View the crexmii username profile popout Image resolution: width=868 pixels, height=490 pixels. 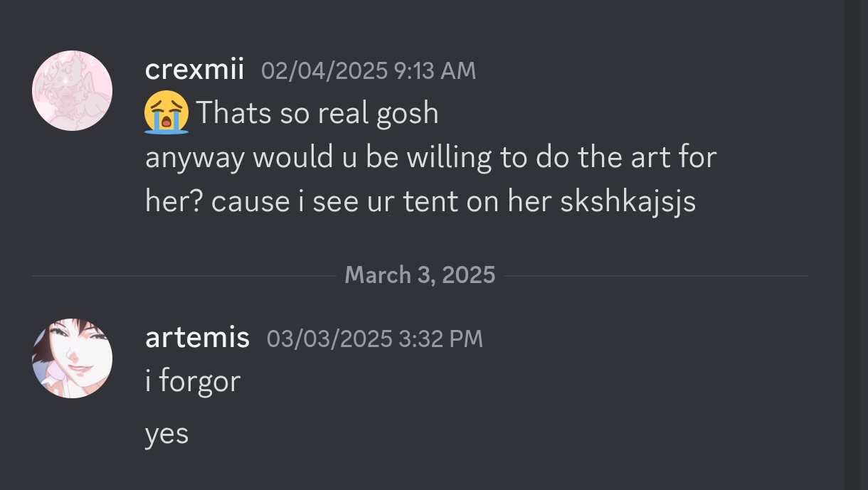coord(194,70)
